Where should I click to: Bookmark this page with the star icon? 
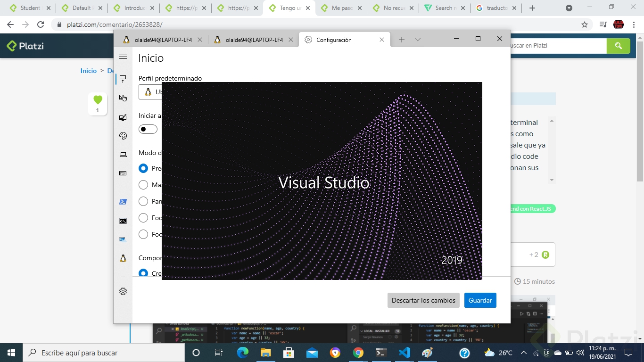[585, 25]
